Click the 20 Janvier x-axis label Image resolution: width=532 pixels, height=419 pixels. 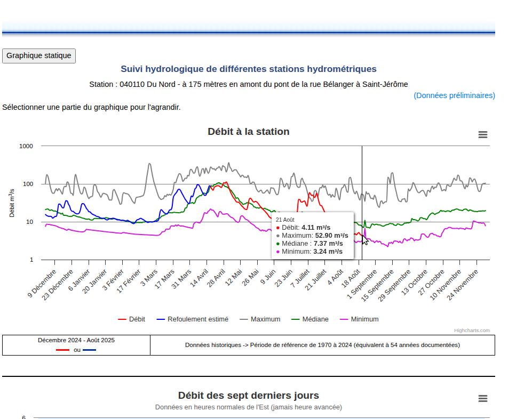point(94,281)
